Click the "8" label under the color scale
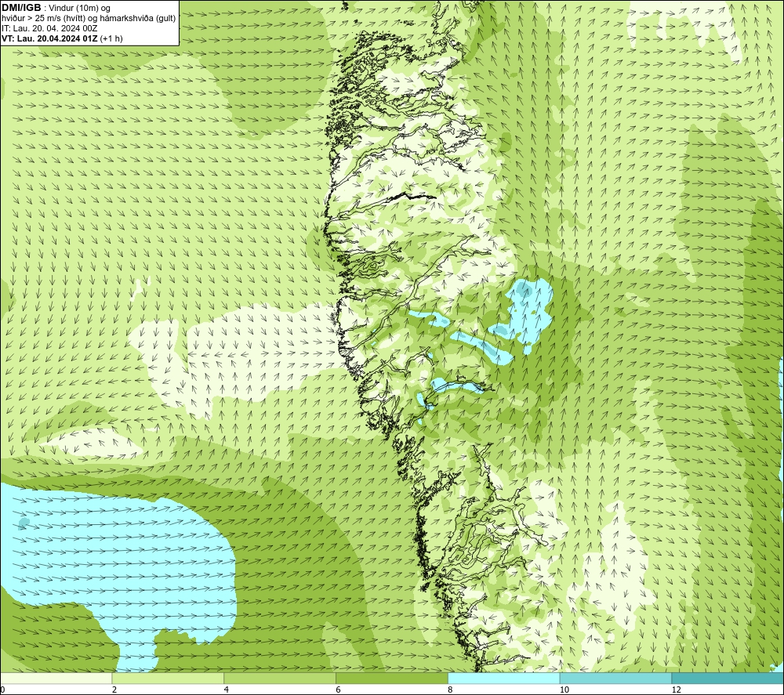 tap(451, 690)
